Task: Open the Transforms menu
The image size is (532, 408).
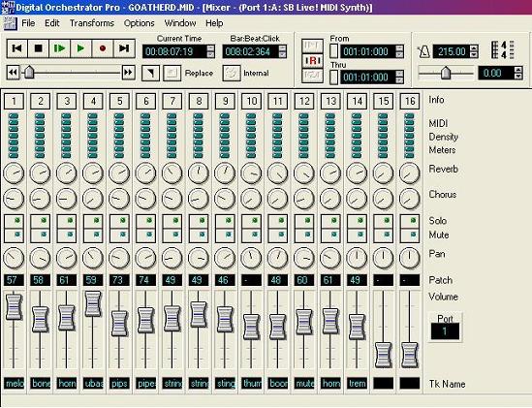Action: pyautogui.click(x=92, y=23)
